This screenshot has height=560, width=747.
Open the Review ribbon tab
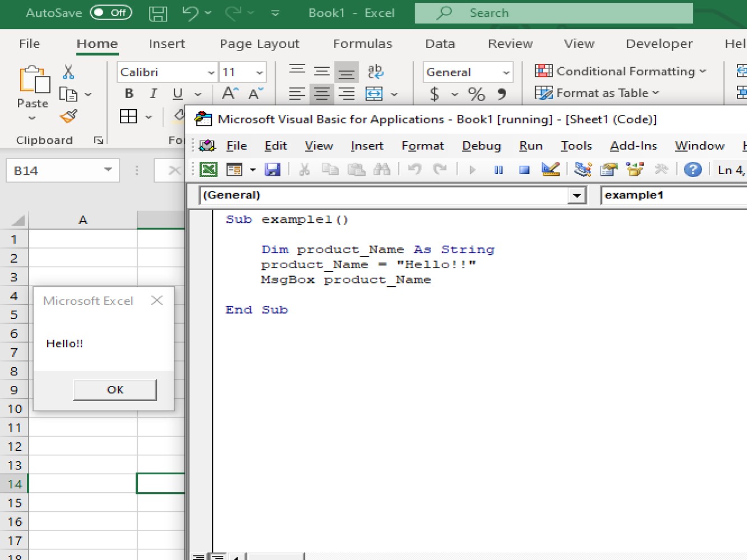pos(510,44)
